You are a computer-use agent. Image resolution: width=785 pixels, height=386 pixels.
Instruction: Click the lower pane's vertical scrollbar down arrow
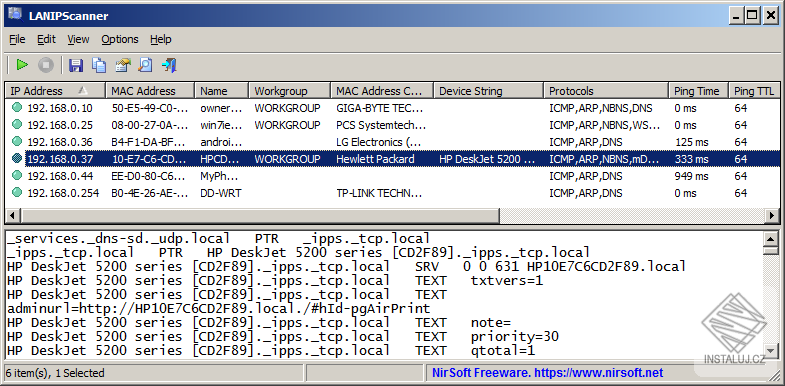click(x=771, y=350)
